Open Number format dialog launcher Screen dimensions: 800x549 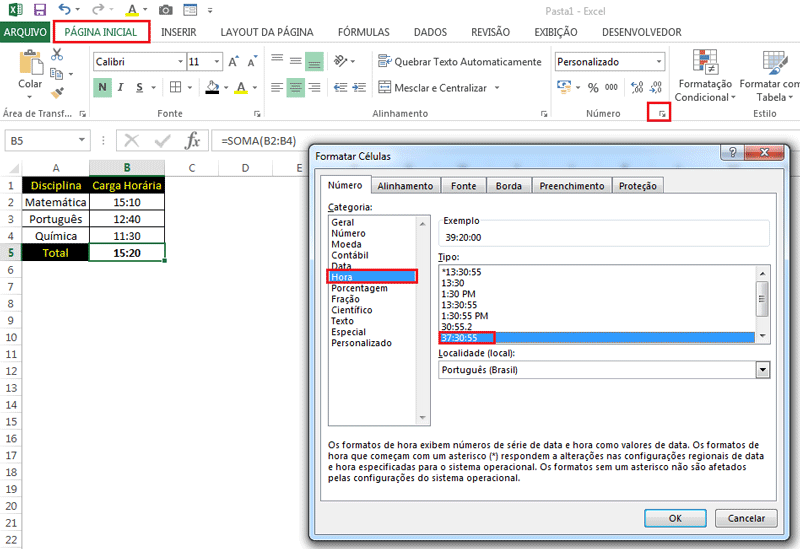[x=660, y=115]
